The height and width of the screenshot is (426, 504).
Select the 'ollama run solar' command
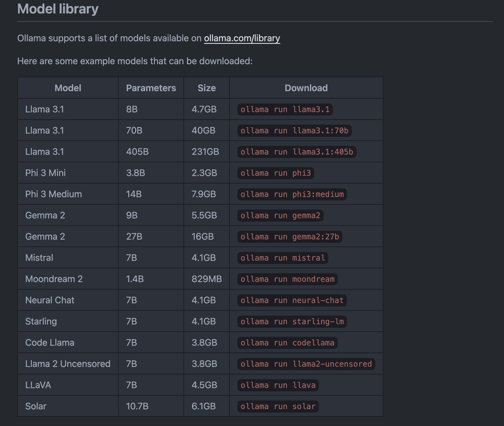tap(278, 407)
